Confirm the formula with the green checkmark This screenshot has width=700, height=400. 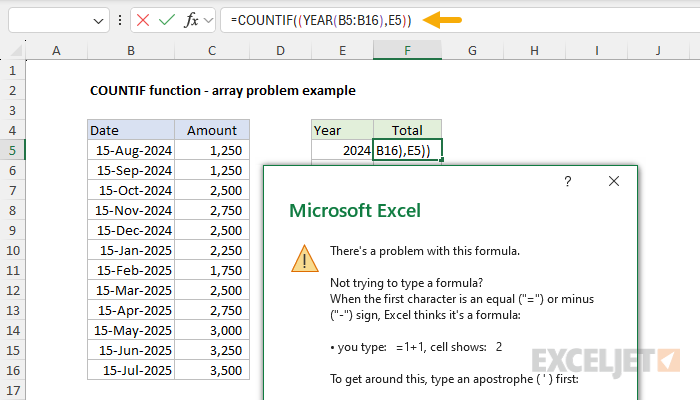tap(167, 20)
